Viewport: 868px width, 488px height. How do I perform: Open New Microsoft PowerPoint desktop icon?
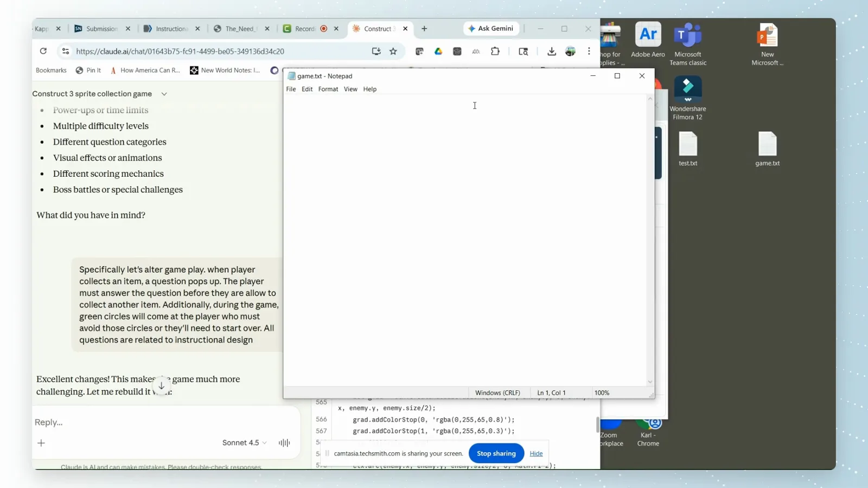(x=768, y=44)
